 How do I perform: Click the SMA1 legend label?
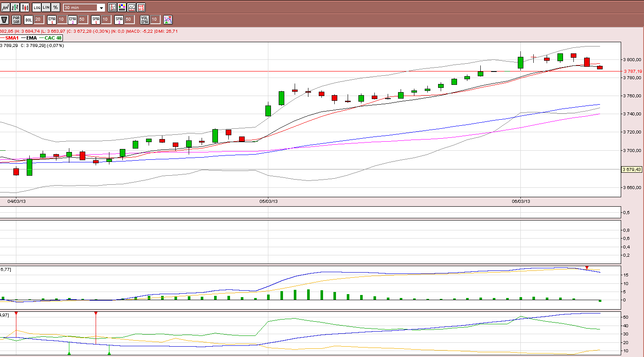coord(12,38)
